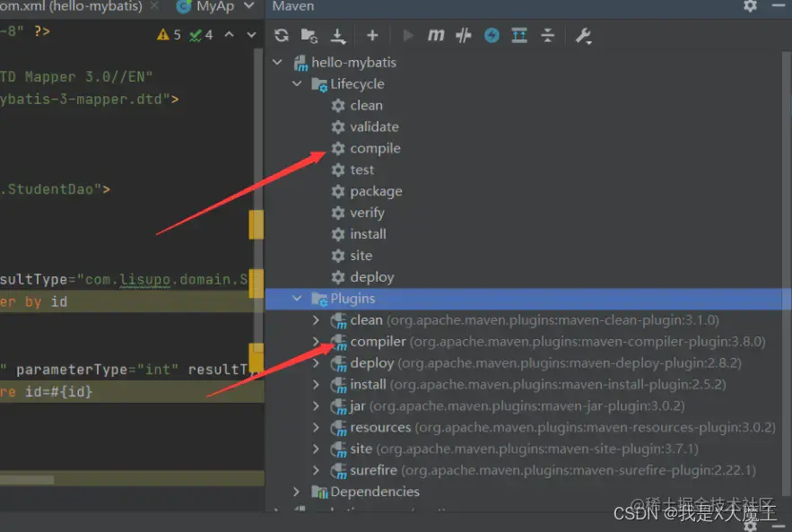Click the gear icon beside compile
Image resolution: width=792 pixels, height=532 pixels.
(x=338, y=148)
